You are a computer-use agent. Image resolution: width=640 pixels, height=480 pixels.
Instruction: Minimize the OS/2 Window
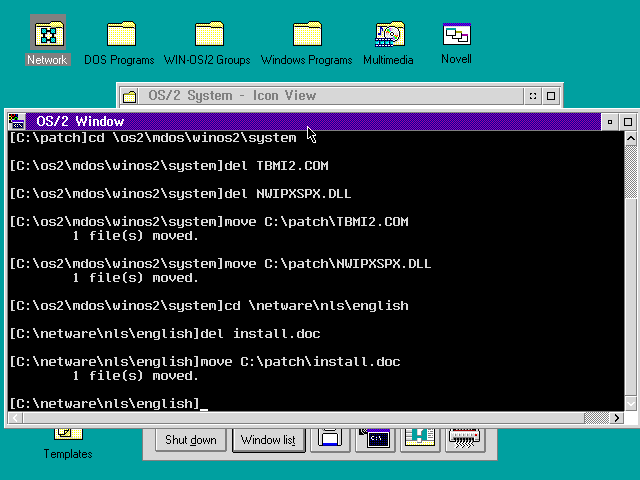[x=610, y=122]
